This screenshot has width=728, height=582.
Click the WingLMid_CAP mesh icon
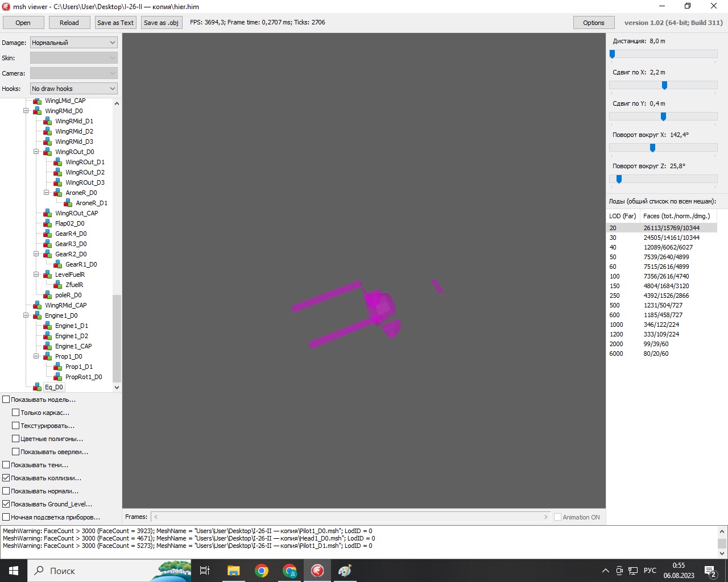click(x=38, y=101)
